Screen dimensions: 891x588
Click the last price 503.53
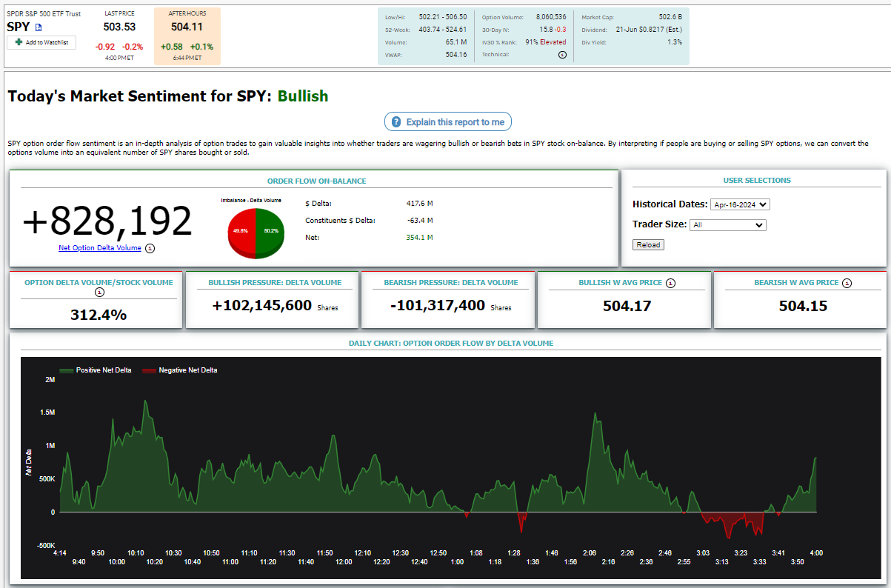click(119, 27)
